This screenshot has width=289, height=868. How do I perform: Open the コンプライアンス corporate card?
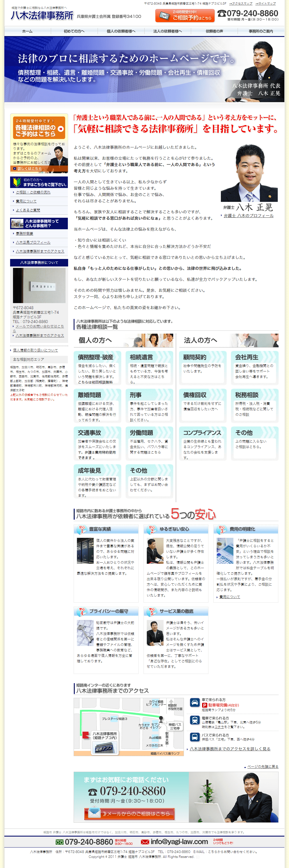(x=203, y=444)
